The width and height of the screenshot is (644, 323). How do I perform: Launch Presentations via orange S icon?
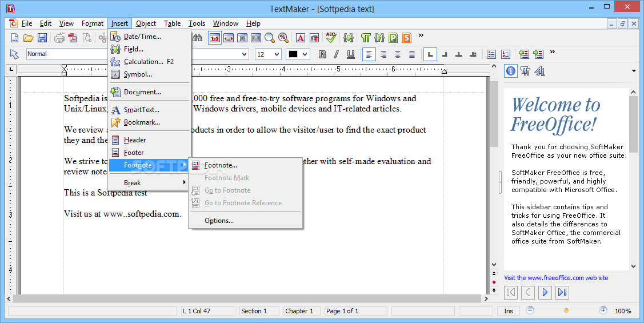407,38
